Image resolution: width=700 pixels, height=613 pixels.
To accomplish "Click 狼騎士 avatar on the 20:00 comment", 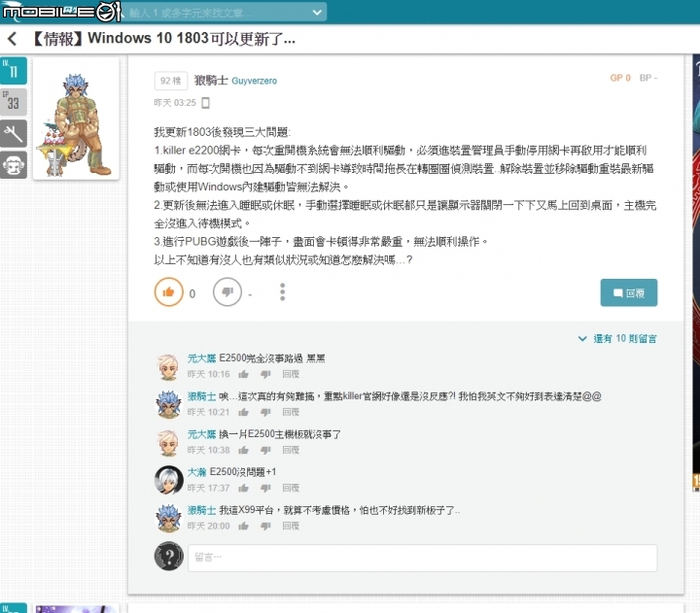I will click(x=168, y=519).
